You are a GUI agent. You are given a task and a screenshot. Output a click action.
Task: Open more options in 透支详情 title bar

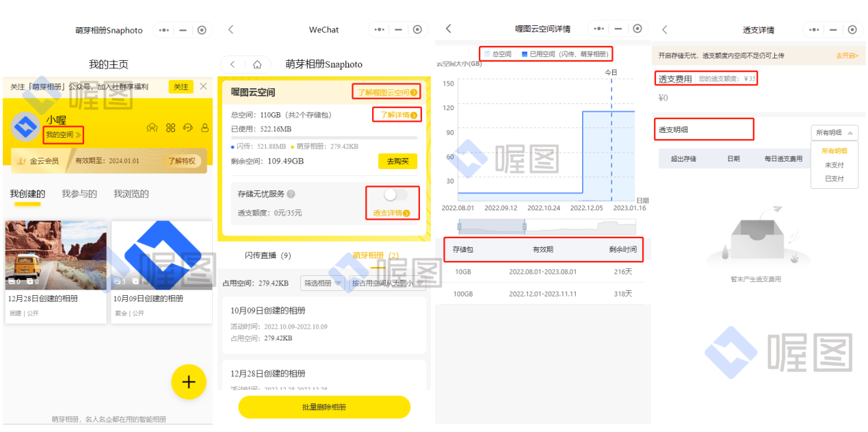[x=814, y=29]
